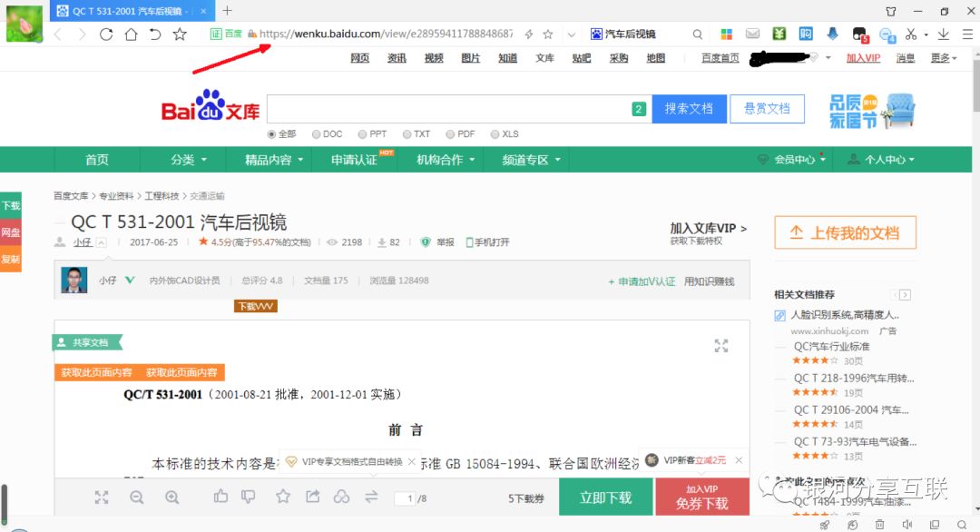Viewport: 980px width, 532px height.
Task: Open the 会员中心 dropdown
Action: tap(792, 160)
